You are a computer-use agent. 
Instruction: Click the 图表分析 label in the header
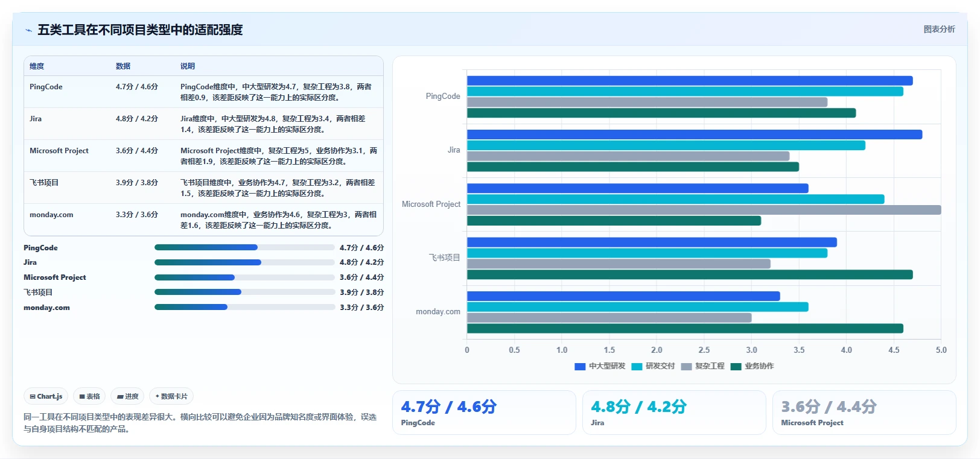(939, 29)
